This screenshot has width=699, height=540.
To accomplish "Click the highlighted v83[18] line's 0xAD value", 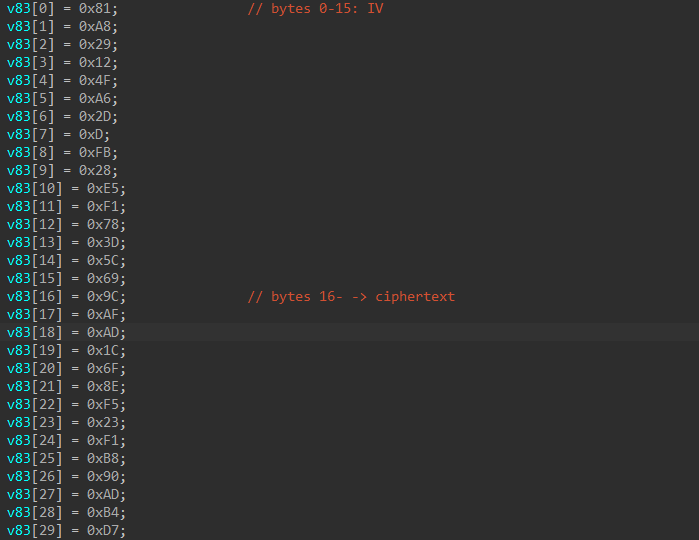I will click(106, 333).
